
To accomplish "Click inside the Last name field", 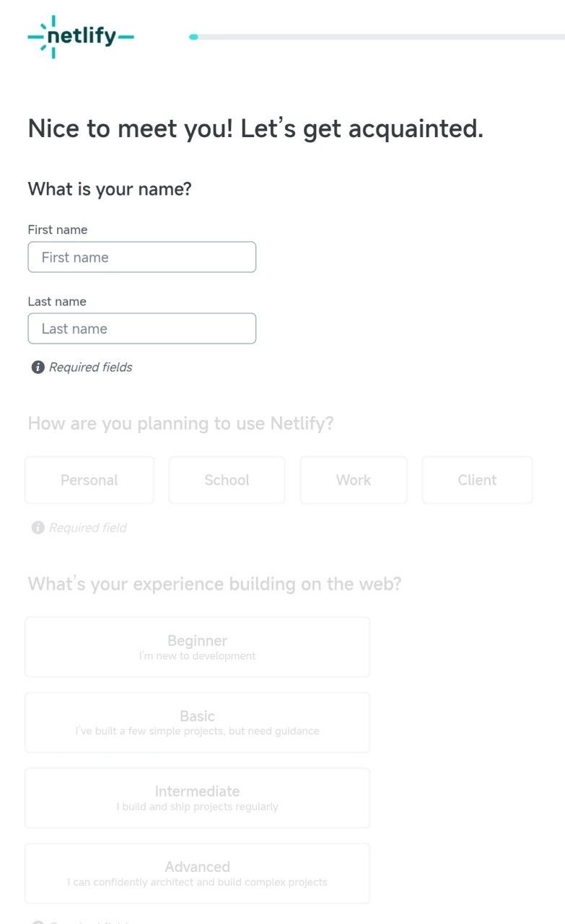I will click(141, 328).
